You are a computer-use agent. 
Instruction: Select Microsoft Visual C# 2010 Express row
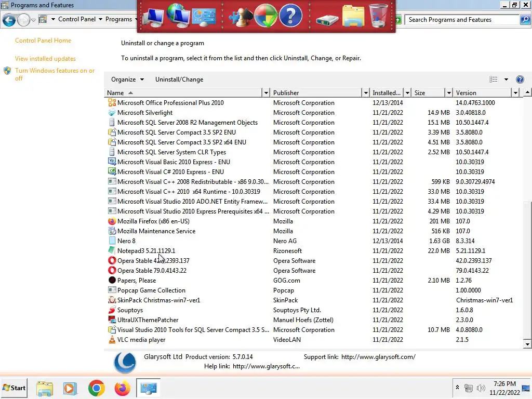pos(312,171)
